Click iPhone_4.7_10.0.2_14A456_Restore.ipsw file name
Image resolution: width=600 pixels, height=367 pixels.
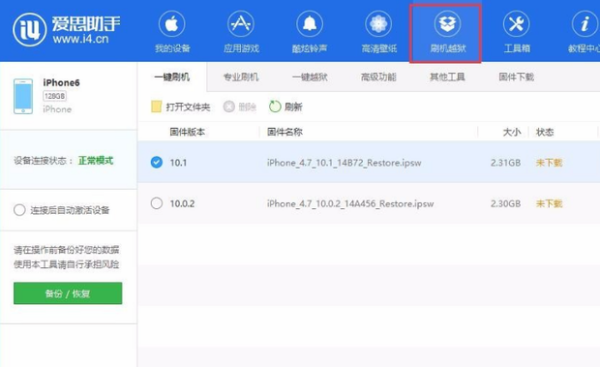point(350,204)
